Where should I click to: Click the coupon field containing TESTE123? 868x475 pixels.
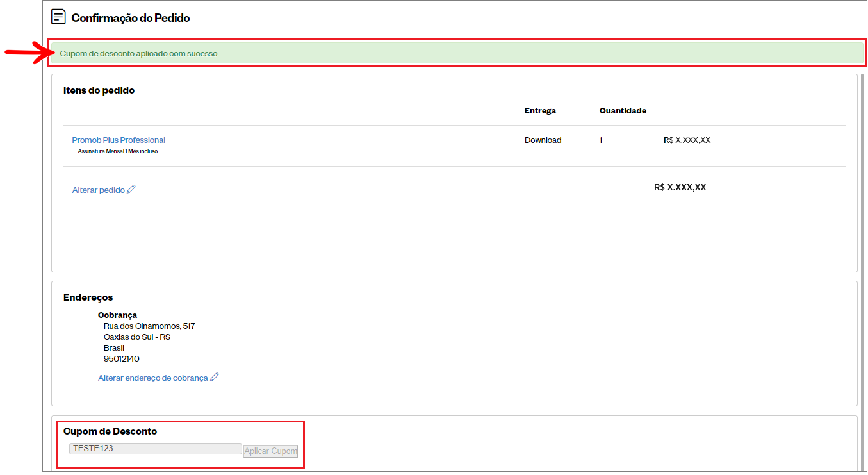pyautogui.click(x=155, y=449)
